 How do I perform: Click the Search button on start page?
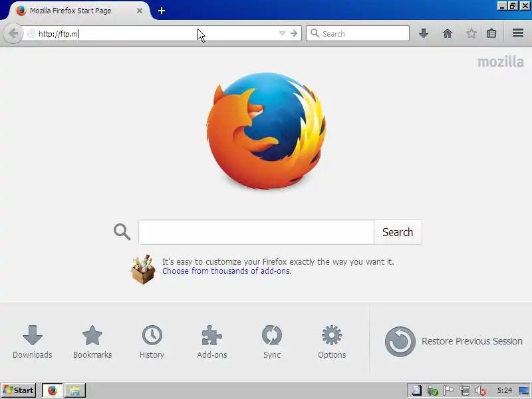tap(398, 232)
